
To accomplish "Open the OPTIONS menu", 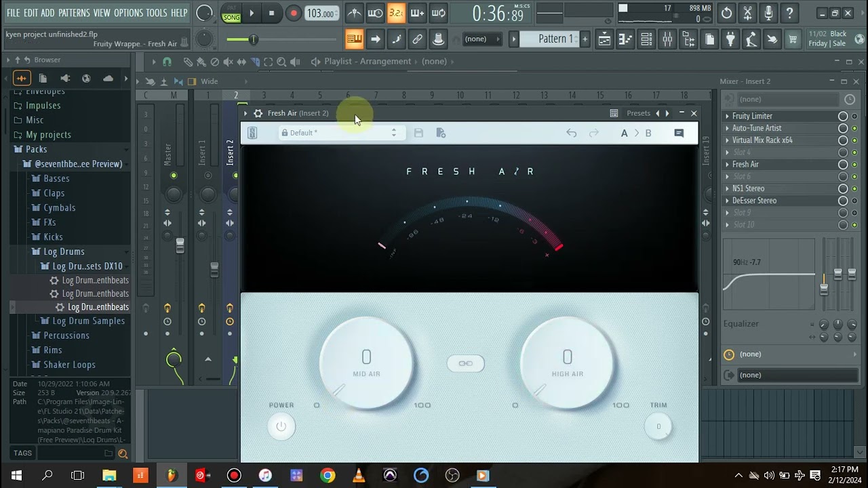I will 128,13.
